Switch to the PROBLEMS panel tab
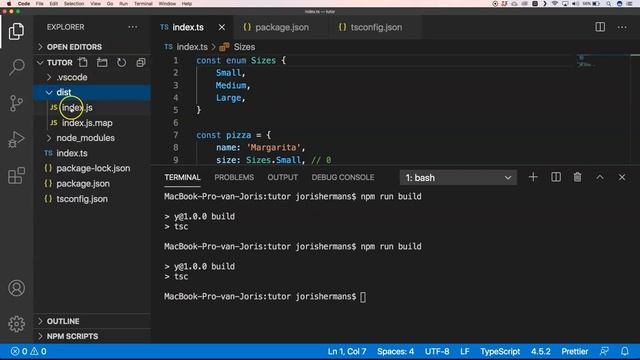The image size is (640, 360). coord(234,178)
